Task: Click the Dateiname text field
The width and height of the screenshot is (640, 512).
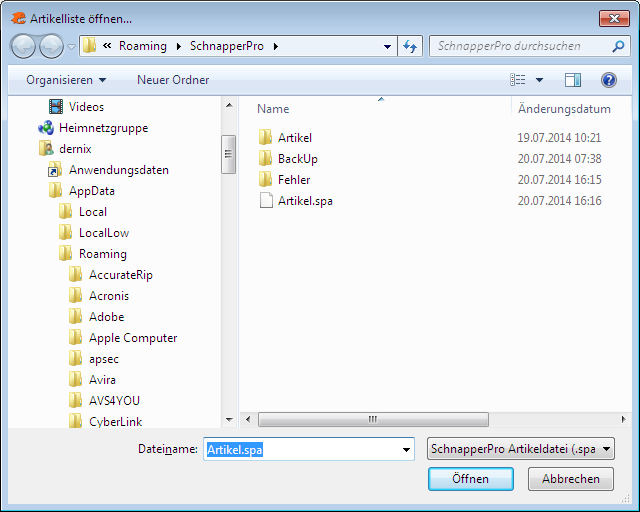Action: [x=300, y=450]
